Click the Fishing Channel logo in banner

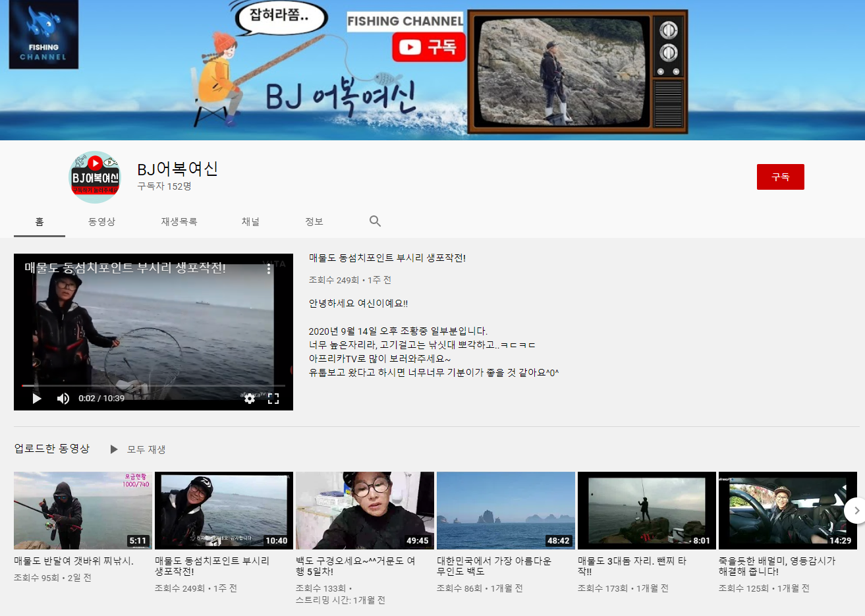pyautogui.click(x=43, y=34)
